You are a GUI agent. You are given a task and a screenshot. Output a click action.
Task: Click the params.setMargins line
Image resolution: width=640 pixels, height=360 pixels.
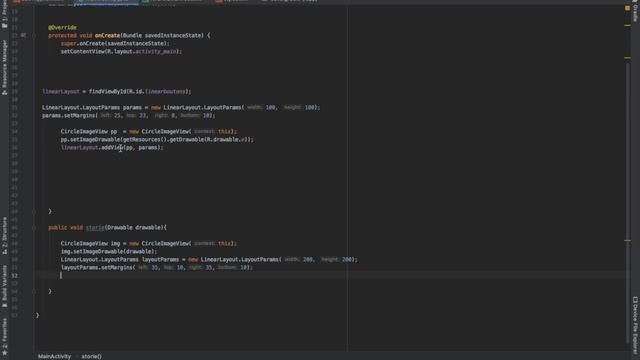[x=129, y=116]
